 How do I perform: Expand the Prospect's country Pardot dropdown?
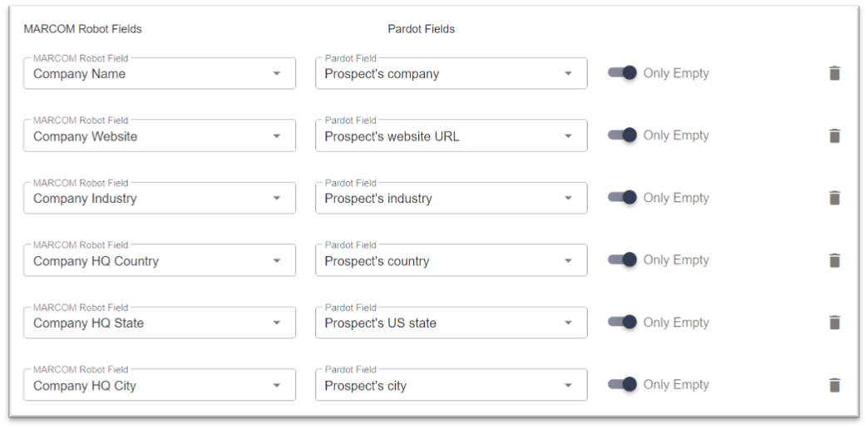[451, 260]
